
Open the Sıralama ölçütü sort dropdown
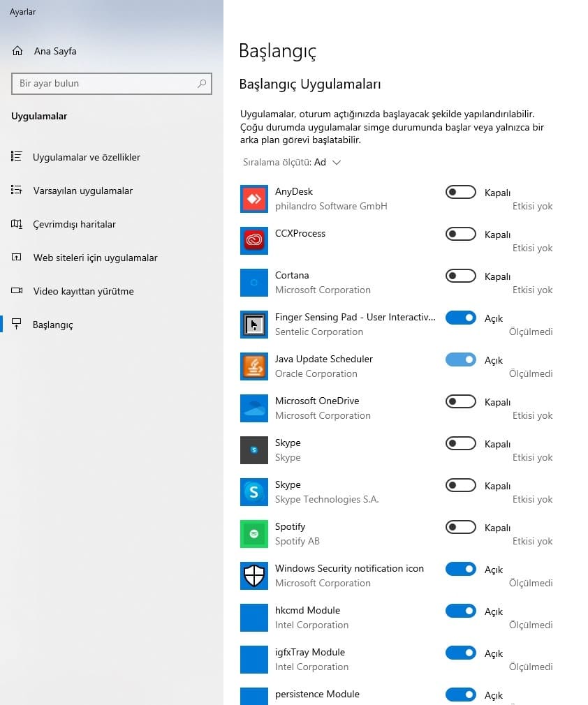[292, 163]
